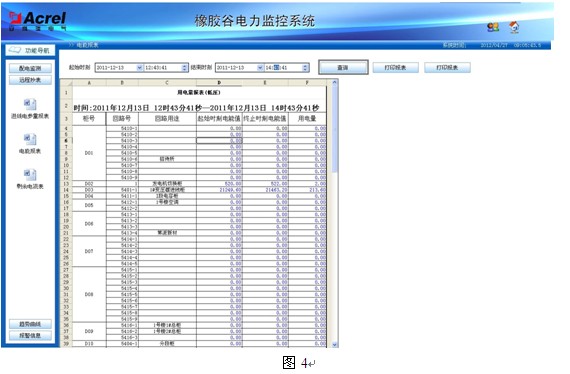Open the 电能报表 sidebar icon
Screen dimensions: 570x374
[x=30, y=140]
